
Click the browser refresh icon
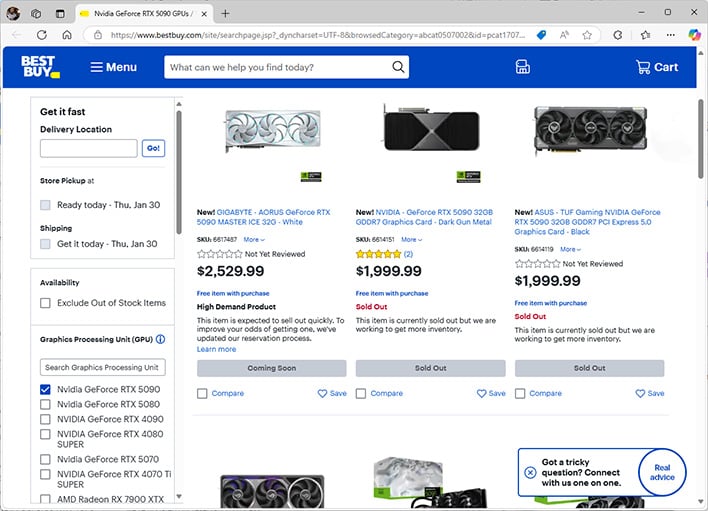(x=42, y=35)
